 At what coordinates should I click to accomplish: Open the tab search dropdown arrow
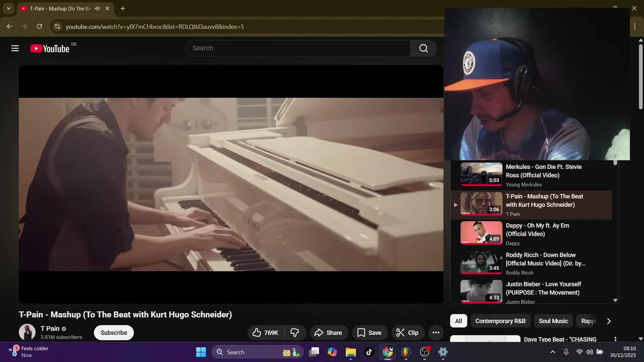tap(9, 9)
